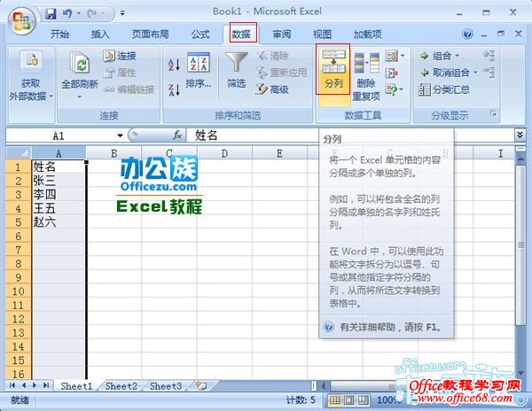The image size is (532, 411).
Task: Click the 取消组合 ungroup button
Action: pos(445,73)
